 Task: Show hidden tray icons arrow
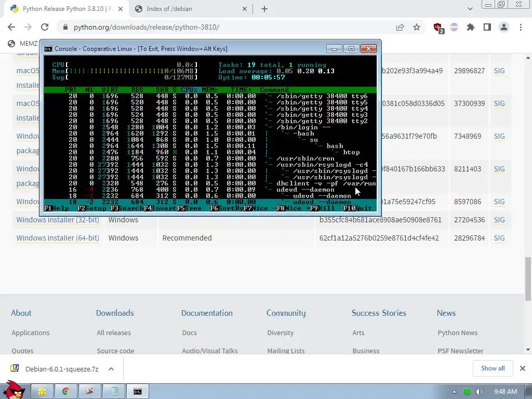[454, 392]
